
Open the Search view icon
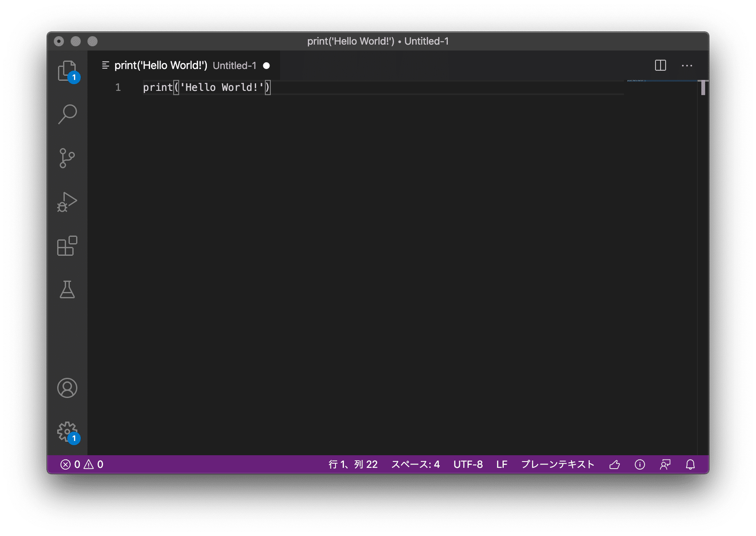67,114
